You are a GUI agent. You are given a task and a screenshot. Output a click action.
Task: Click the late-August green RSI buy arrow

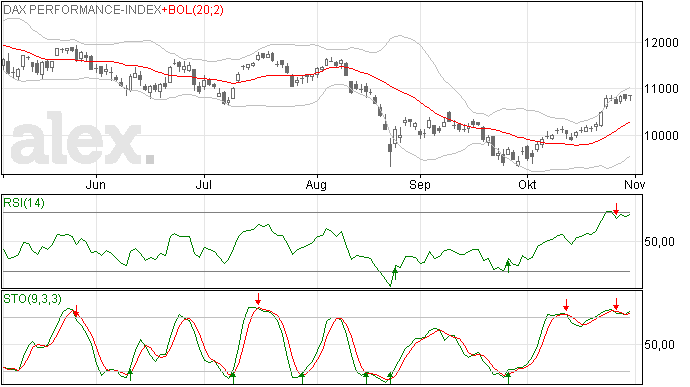pyautogui.click(x=395, y=273)
